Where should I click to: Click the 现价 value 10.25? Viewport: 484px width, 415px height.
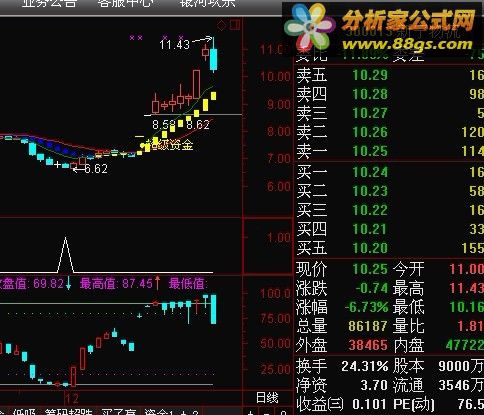[x=370, y=269]
